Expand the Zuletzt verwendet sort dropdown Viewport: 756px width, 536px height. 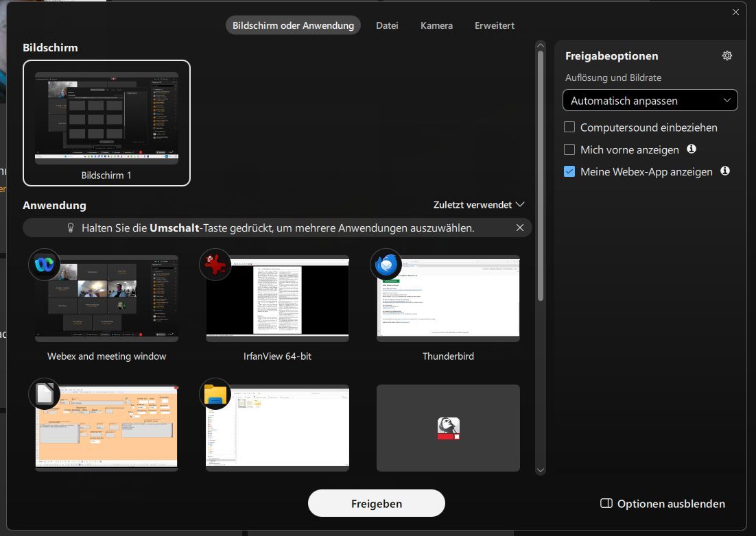click(x=479, y=205)
